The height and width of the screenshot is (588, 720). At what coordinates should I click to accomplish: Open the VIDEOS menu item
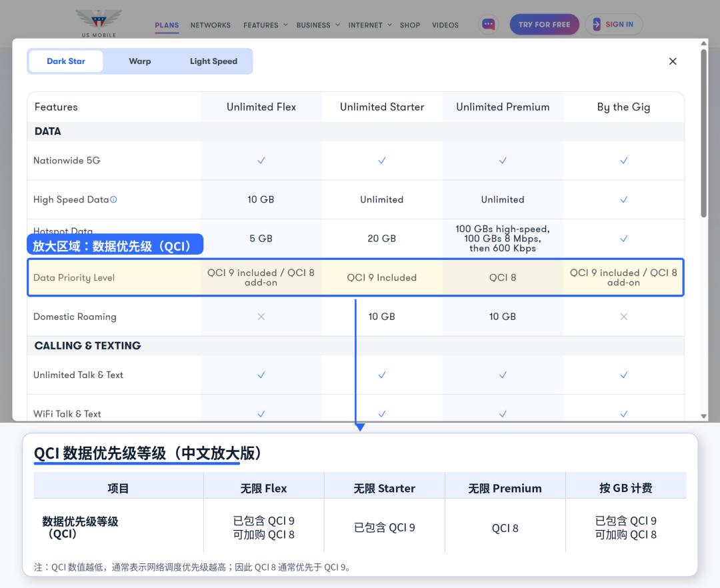coord(445,25)
